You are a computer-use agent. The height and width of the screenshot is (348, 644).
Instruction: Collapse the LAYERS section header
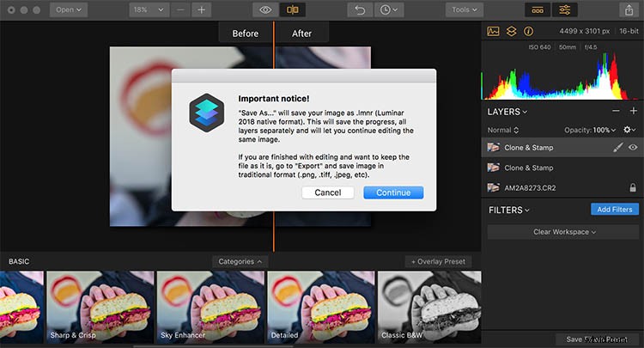(x=507, y=112)
